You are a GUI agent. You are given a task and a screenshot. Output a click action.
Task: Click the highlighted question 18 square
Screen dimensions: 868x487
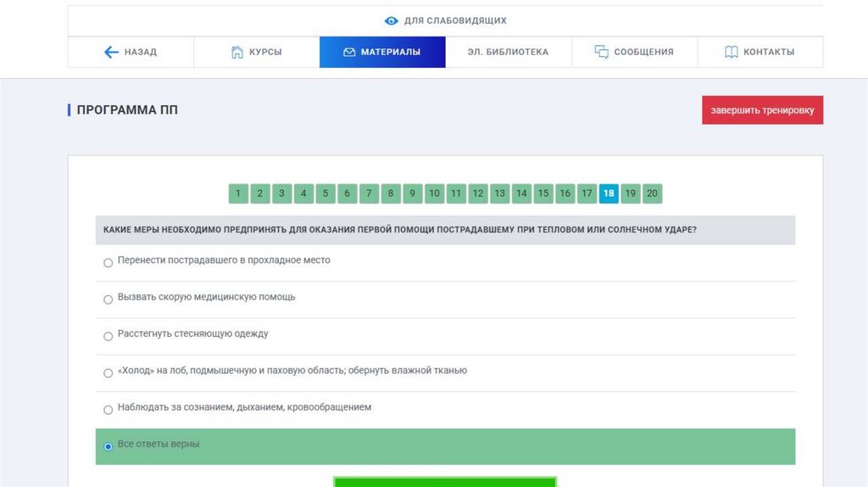pos(609,193)
